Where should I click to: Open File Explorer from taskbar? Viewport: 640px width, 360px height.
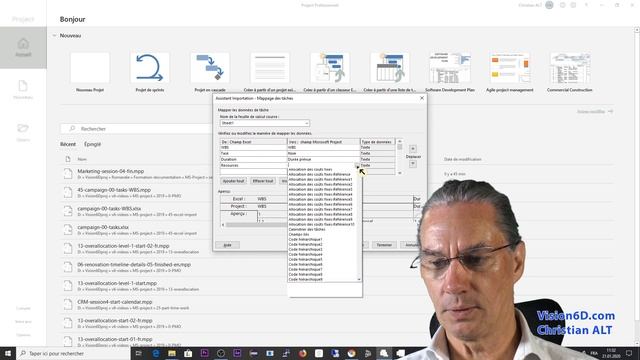pos(172,353)
